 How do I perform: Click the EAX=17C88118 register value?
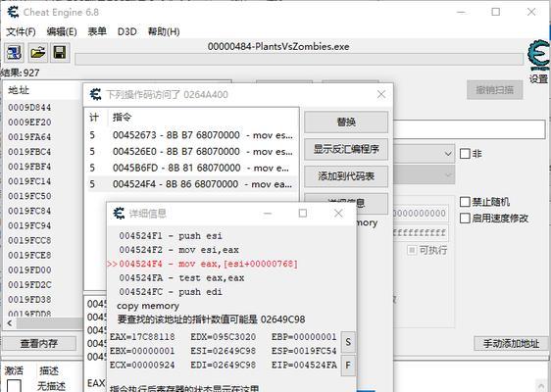tap(142, 337)
